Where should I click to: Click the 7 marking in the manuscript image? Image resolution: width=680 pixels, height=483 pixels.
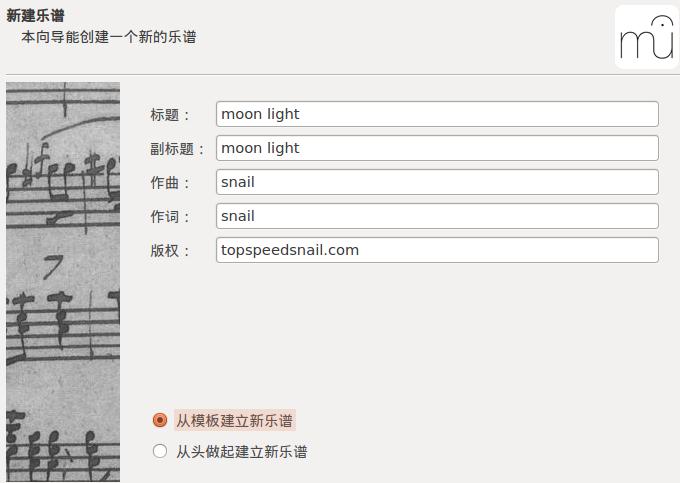54,267
